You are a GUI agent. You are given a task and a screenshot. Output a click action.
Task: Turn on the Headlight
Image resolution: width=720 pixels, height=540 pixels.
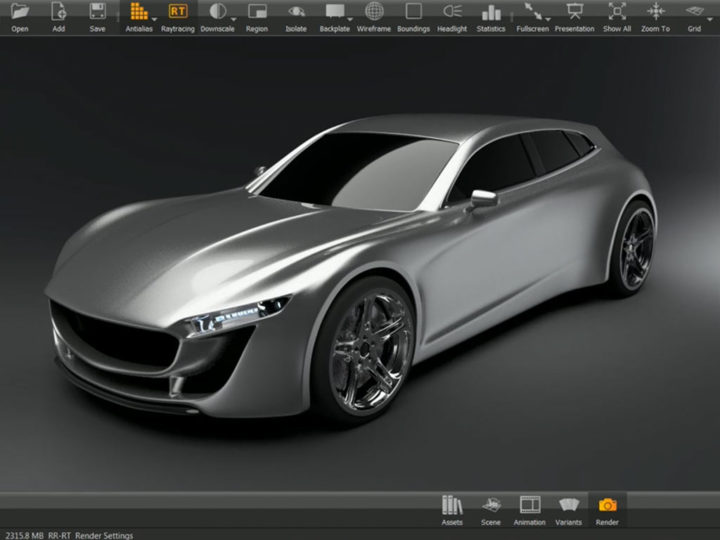(452, 17)
